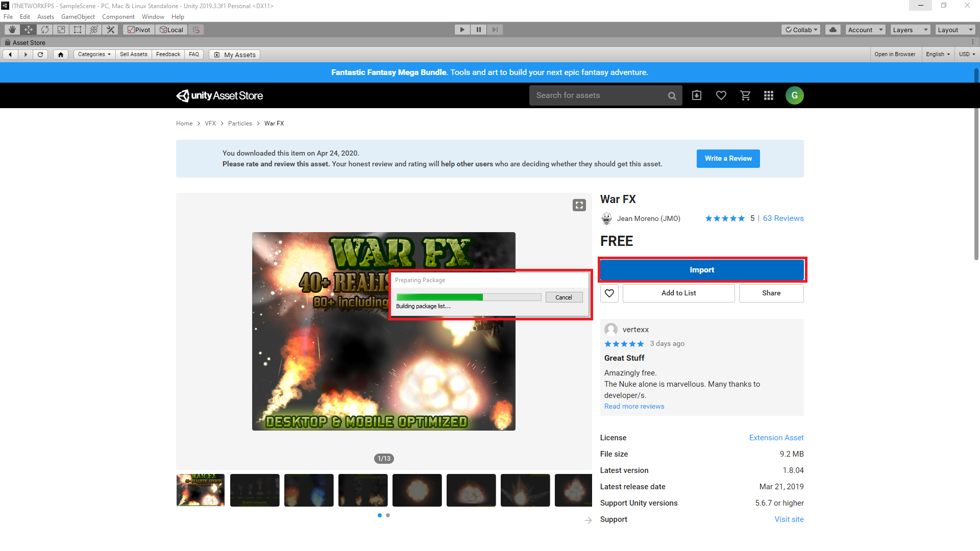Toggle Pivot handle position mode
980x551 pixels.
pyautogui.click(x=138, y=29)
